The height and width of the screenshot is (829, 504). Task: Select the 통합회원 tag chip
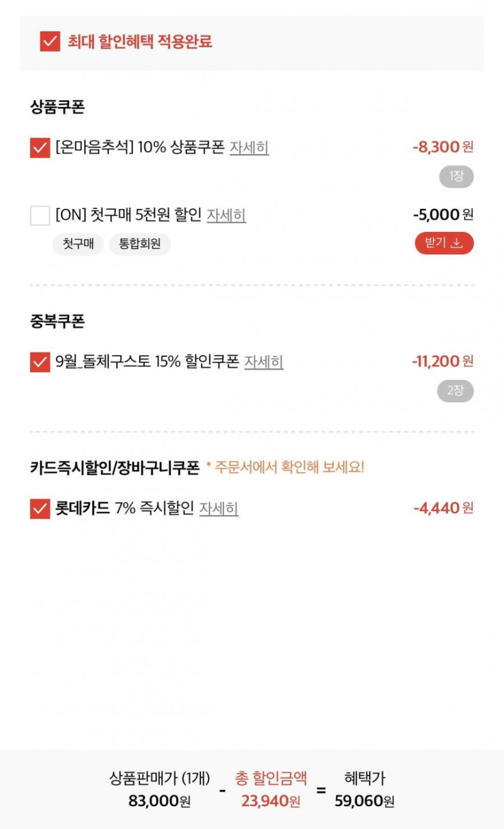click(140, 245)
